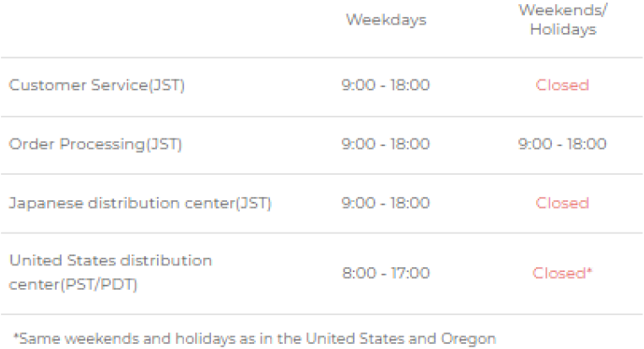
Task: Click Closed status for Japanese distribution center
Action: coord(562,203)
